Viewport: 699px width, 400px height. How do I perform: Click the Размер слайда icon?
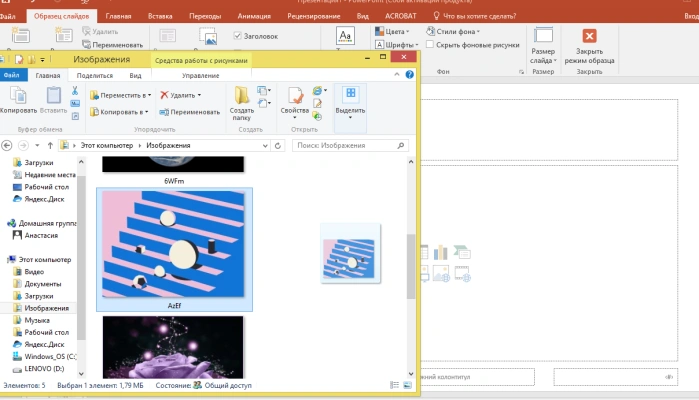click(543, 35)
